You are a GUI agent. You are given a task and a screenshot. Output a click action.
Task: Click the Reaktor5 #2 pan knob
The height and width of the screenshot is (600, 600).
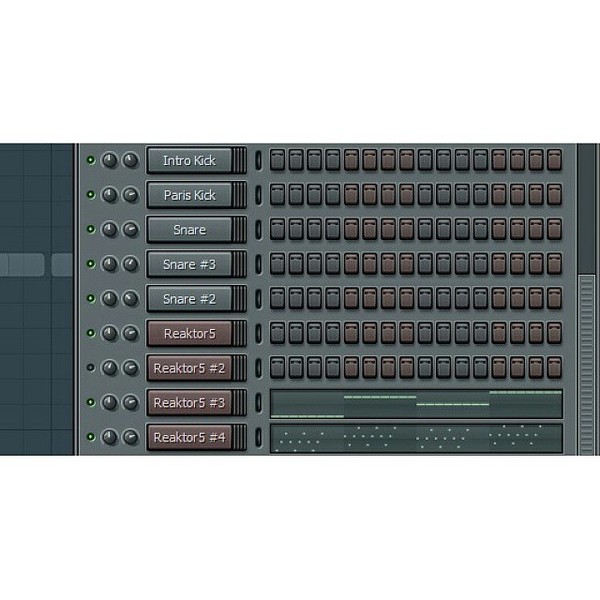click(110, 368)
